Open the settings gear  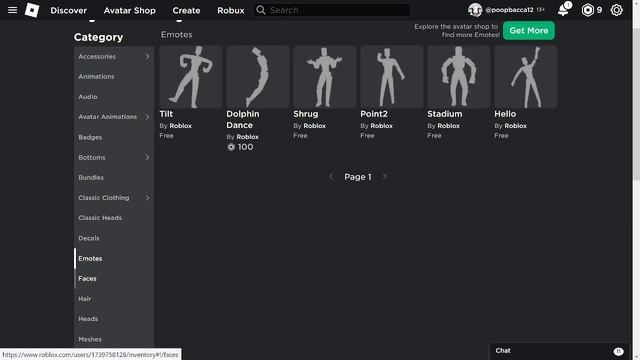(x=616, y=10)
